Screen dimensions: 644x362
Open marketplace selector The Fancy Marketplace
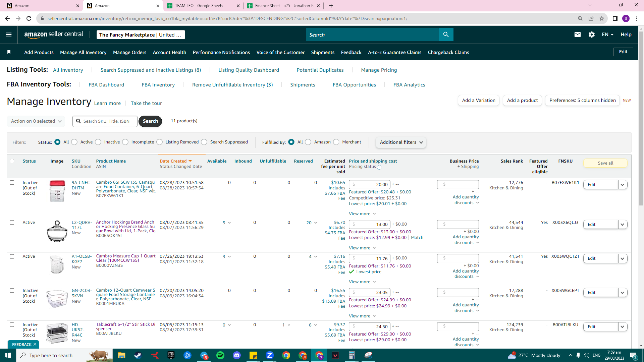click(x=141, y=35)
